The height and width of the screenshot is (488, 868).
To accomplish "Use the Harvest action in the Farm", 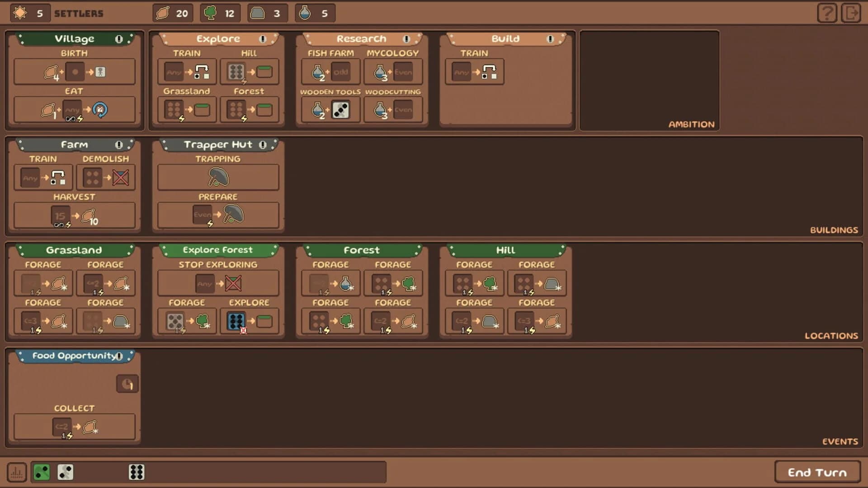I will click(x=75, y=215).
